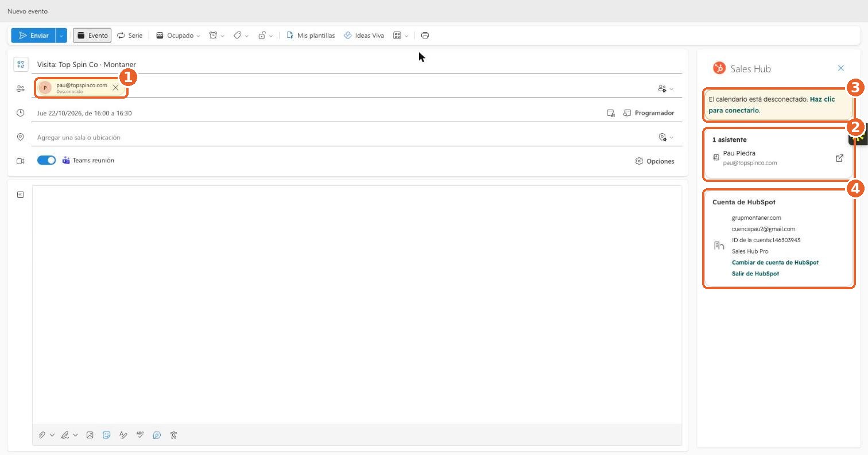The width and height of the screenshot is (868, 455).
Task: Click inside the event description body
Action: click(357, 304)
